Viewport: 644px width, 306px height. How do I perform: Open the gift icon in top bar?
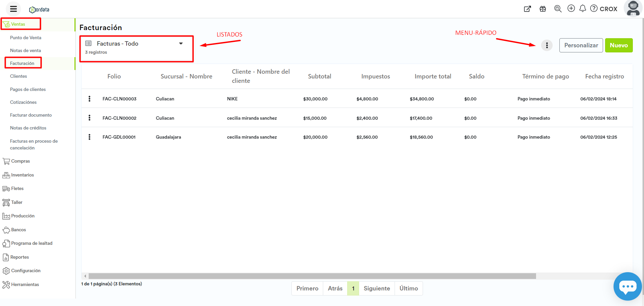point(543,9)
